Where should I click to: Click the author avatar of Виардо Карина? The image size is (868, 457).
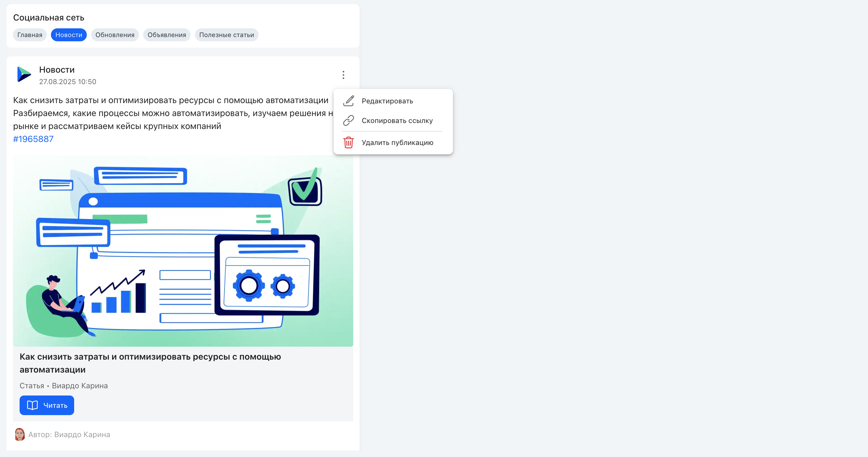click(20, 434)
